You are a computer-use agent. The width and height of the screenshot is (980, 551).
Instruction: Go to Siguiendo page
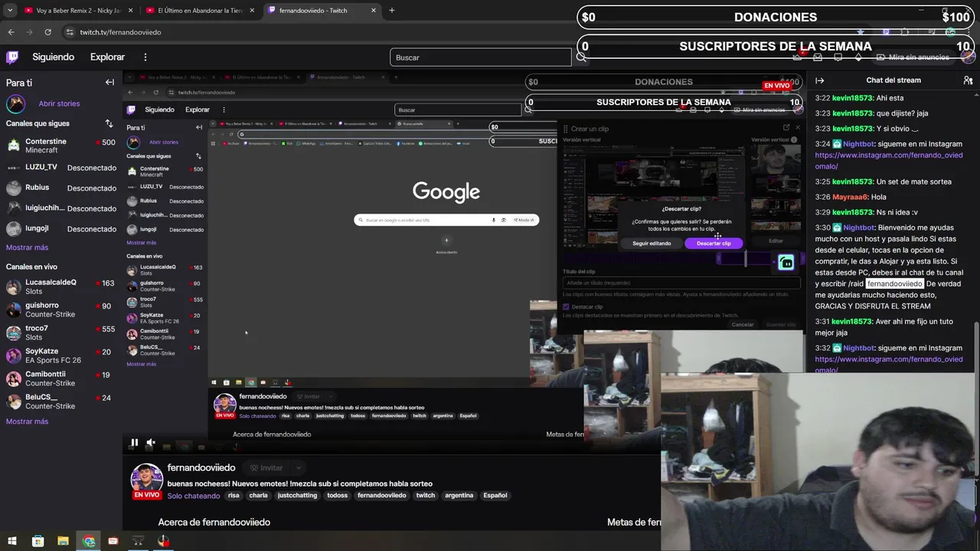pyautogui.click(x=53, y=57)
